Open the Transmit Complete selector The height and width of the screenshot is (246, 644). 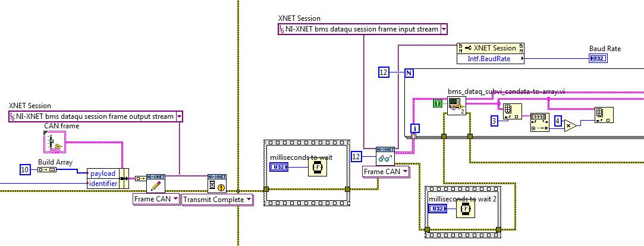pos(217,200)
